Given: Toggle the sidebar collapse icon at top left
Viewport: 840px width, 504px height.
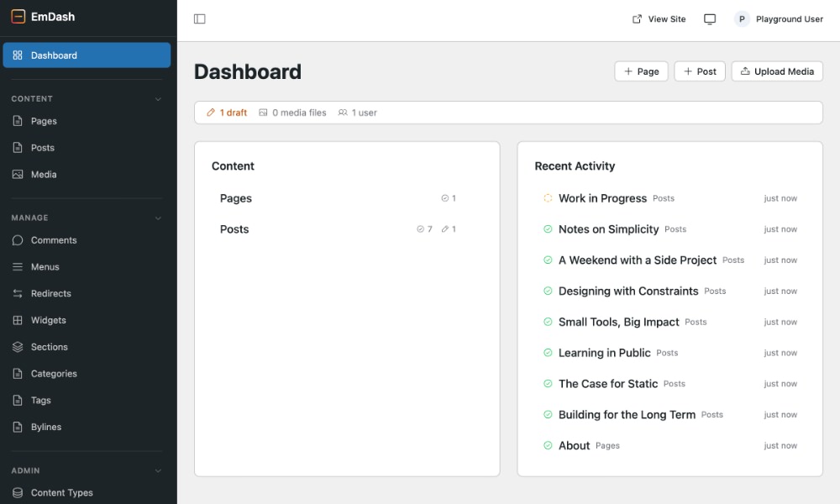Looking at the screenshot, I should coord(199,18).
